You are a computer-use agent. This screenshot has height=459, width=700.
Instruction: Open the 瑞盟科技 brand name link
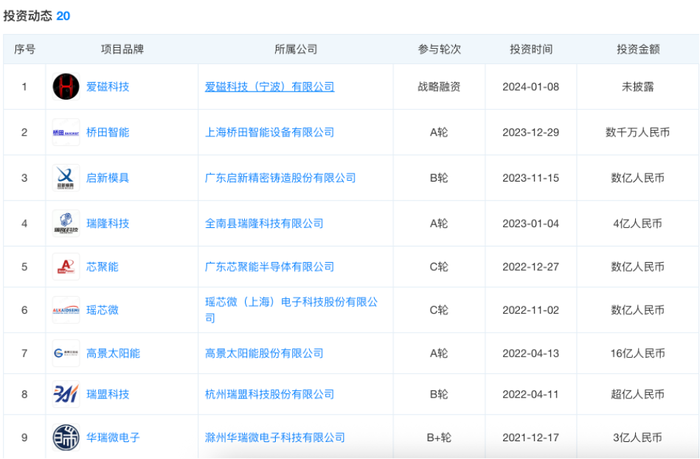(x=108, y=394)
